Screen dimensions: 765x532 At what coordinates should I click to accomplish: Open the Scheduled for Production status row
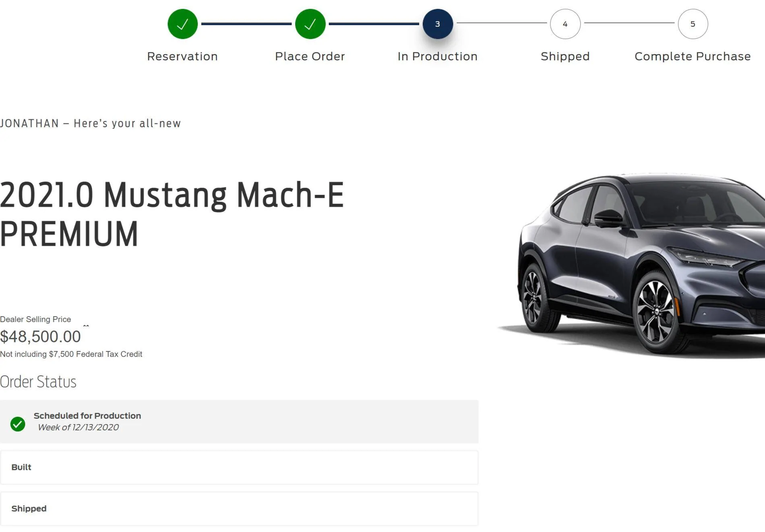click(239, 422)
